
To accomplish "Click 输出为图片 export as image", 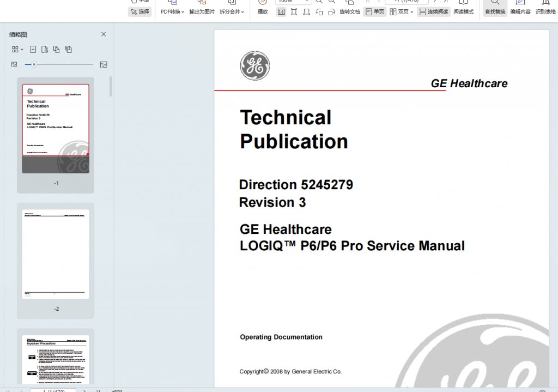I will tap(202, 12).
